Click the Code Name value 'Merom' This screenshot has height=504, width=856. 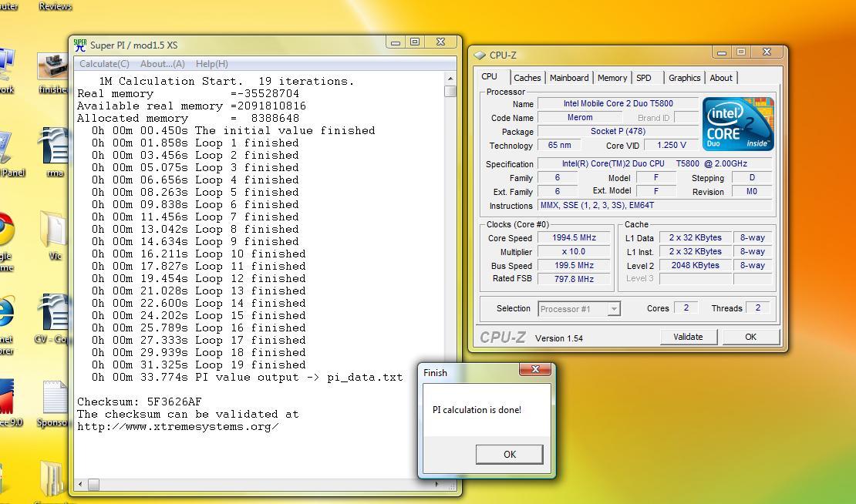(580, 117)
